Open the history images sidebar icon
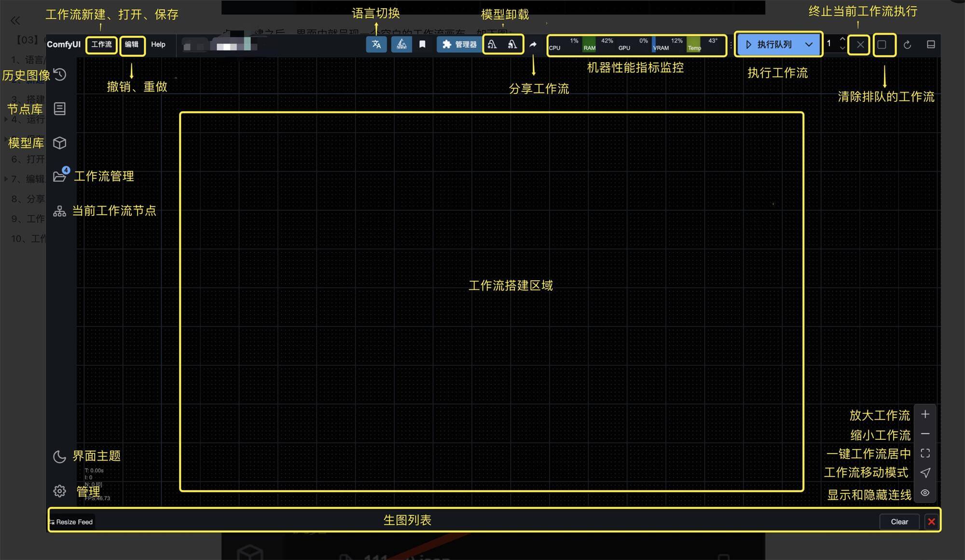 click(x=60, y=75)
